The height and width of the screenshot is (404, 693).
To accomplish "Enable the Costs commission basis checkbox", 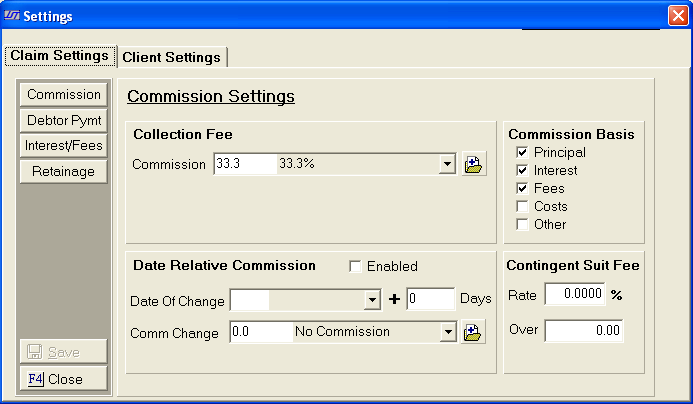I will click(522, 207).
